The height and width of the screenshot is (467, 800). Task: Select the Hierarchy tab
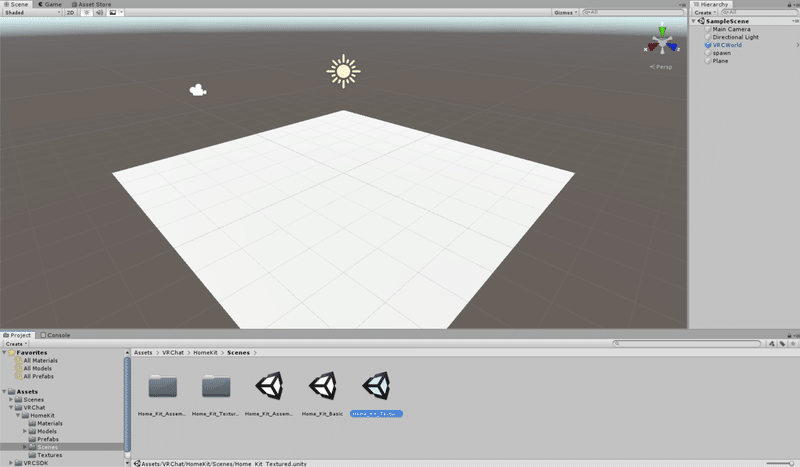pos(711,4)
